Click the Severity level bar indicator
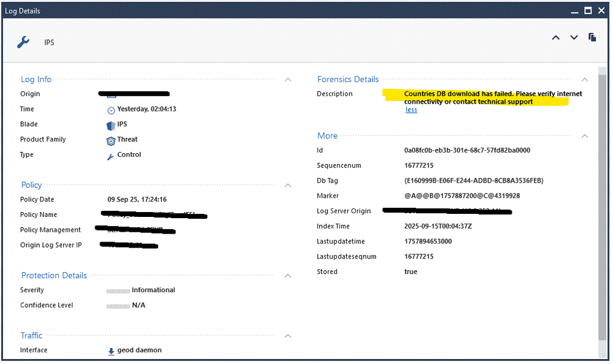This screenshot has width=613, height=364. [x=118, y=290]
